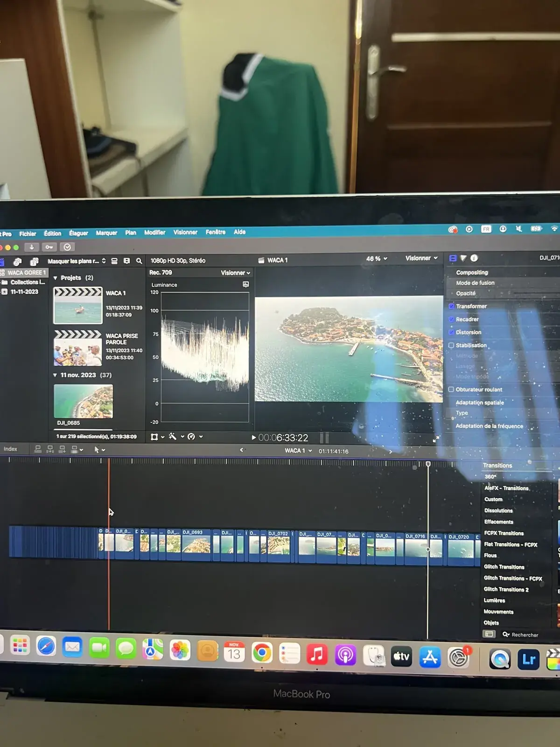
Task: Toggle the Distorsion checkbox
Action: pyautogui.click(x=451, y=332)
